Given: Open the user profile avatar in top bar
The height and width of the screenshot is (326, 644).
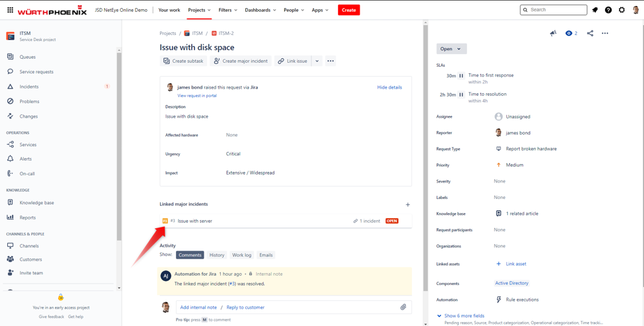Looking at the screenshot, I should (x=635, y=10).
